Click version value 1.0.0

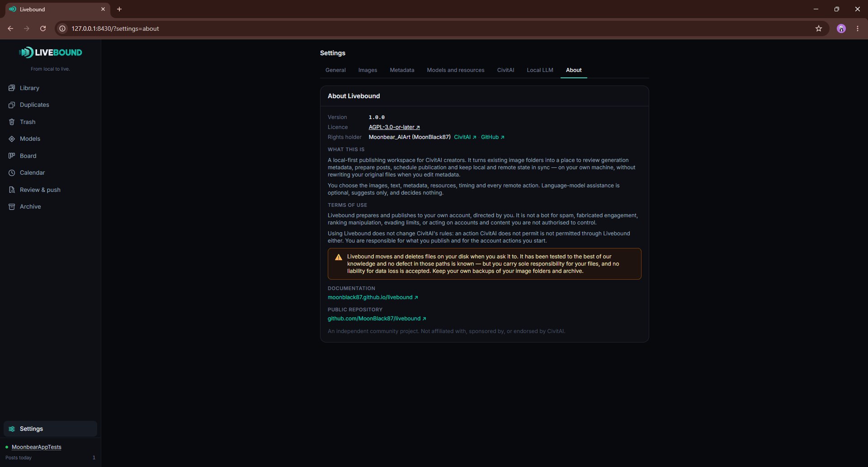click(377, 117)
